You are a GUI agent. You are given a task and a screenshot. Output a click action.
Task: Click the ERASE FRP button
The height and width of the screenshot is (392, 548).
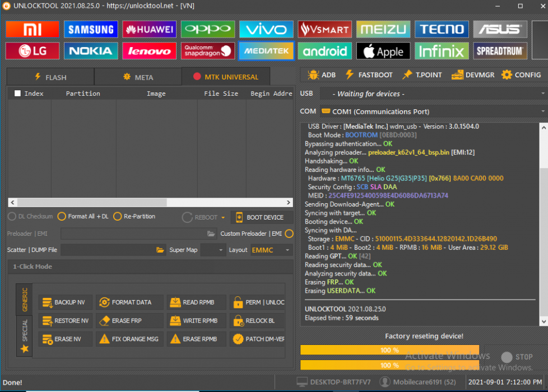(129, 321)
